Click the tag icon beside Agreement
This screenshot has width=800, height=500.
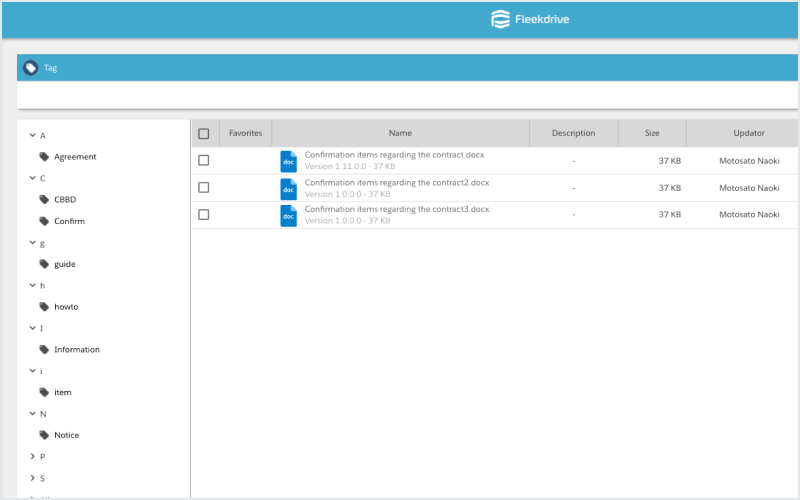[x=44, y=157]
